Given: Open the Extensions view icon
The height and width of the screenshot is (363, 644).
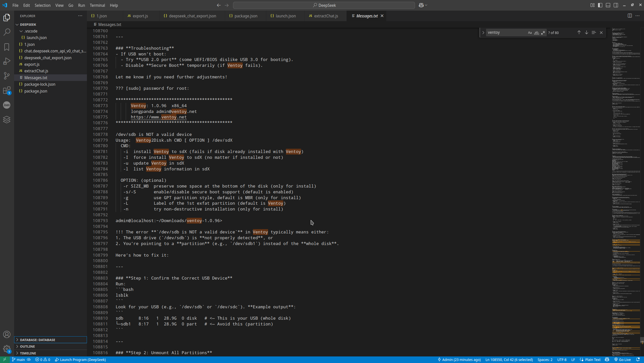Looking at the screenshot, I should coord(7,90).
